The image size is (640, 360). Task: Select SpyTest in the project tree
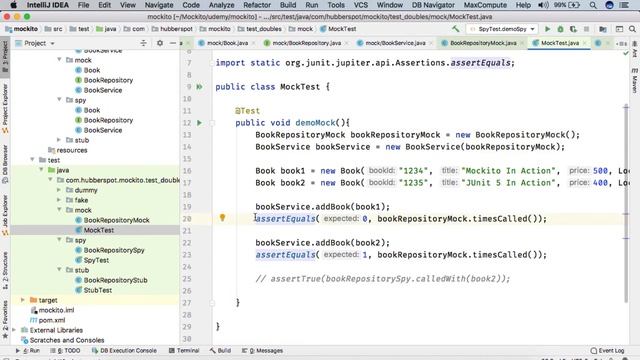pyautogui.click(x=96, y=260)
